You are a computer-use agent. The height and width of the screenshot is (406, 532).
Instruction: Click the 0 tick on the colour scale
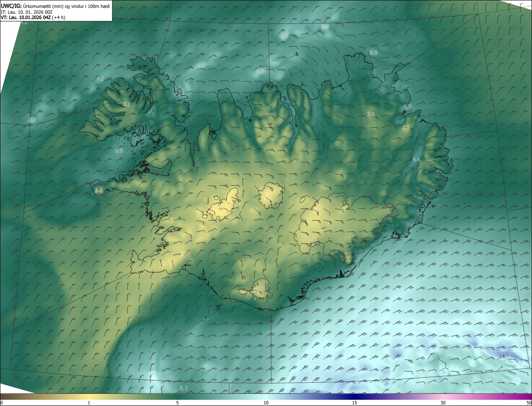2,403
